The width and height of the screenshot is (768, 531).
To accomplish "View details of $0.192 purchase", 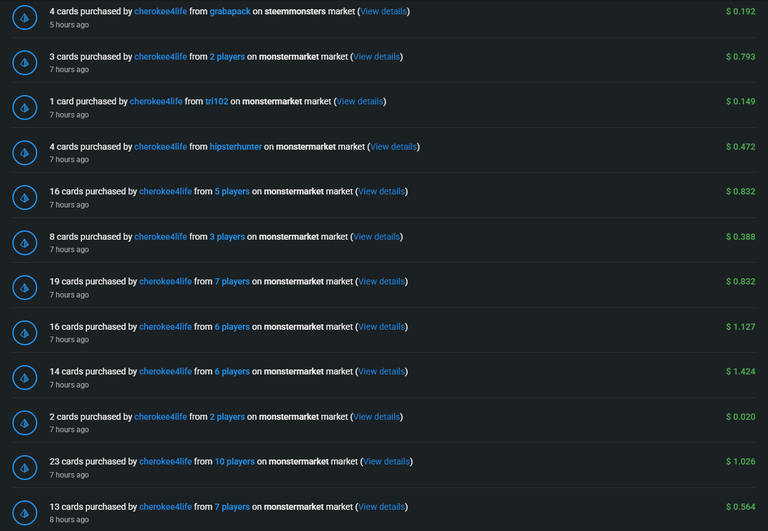I will [384, 11].
